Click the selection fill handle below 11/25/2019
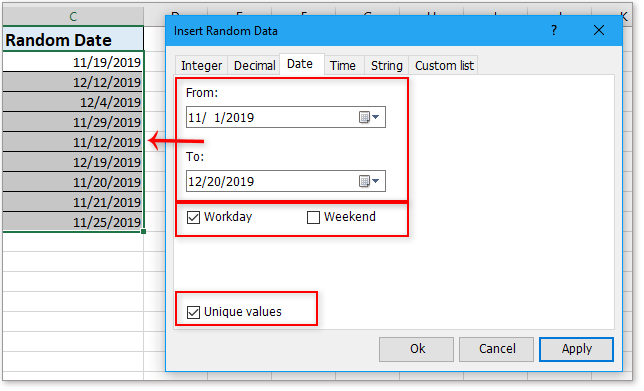This screenshot has height=391, width=644. (143, 232)
